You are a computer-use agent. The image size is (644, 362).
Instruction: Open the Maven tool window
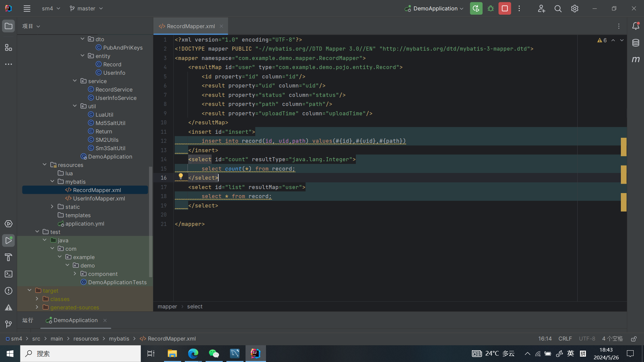coord(636,60)
